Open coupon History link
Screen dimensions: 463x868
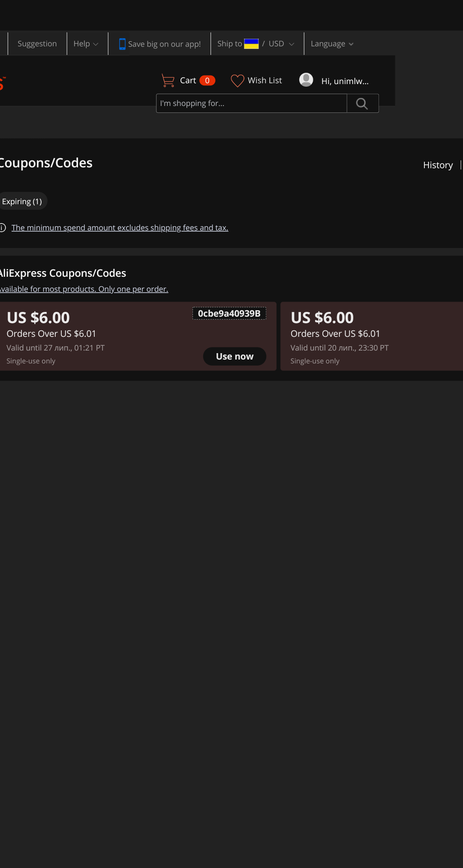pos(438,165)
